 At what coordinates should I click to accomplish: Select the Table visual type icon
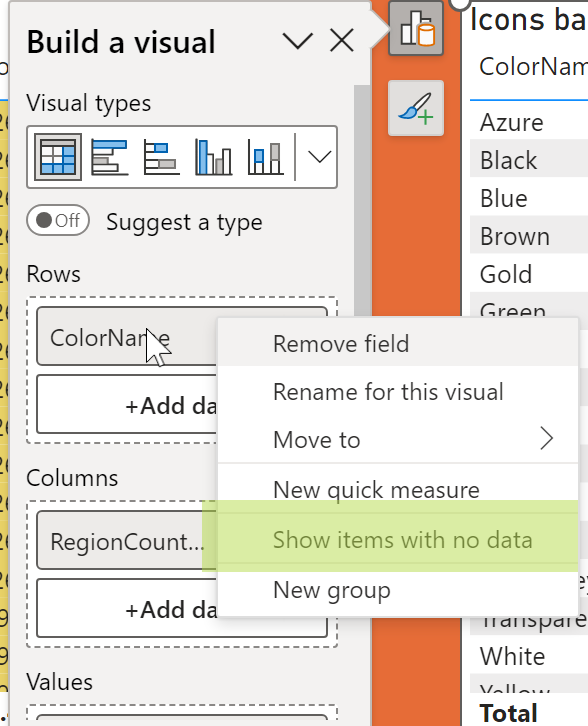pos(58,157)
